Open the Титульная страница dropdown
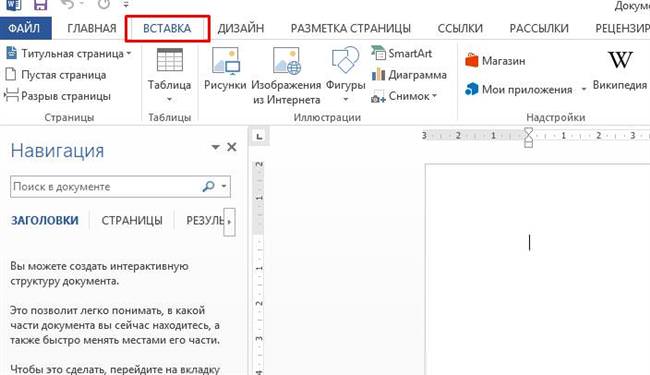 point(69,53)
